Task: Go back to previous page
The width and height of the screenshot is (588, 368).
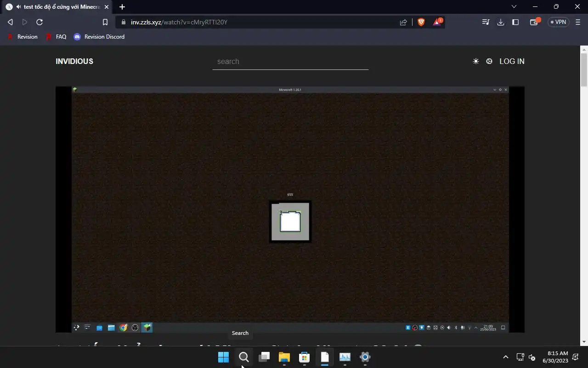Action: [10, 22]
